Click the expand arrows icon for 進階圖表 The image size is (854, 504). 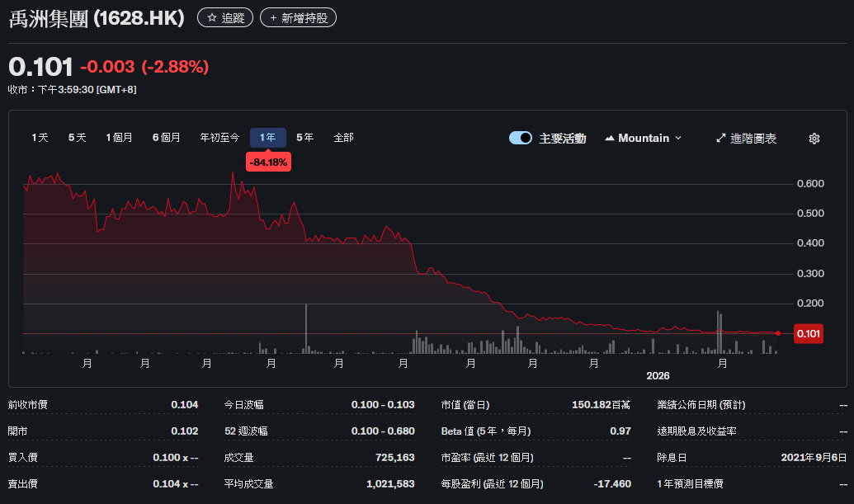[x=720, y=139]
